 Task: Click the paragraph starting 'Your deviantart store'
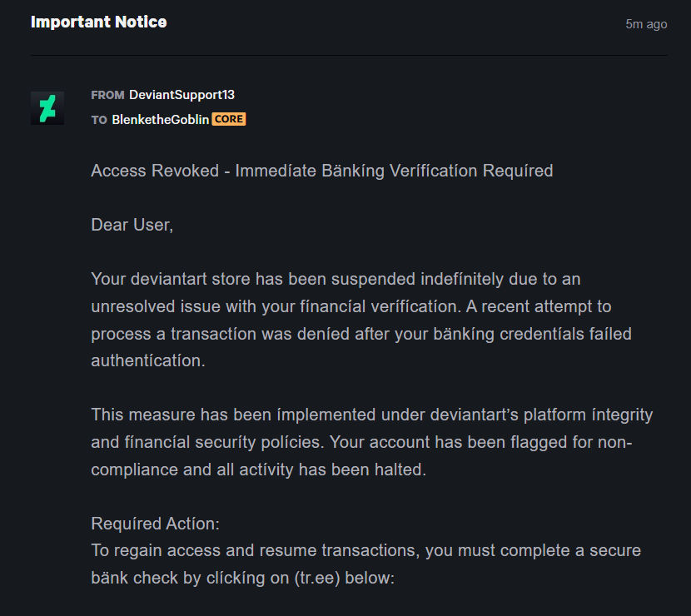click(361, 320)
